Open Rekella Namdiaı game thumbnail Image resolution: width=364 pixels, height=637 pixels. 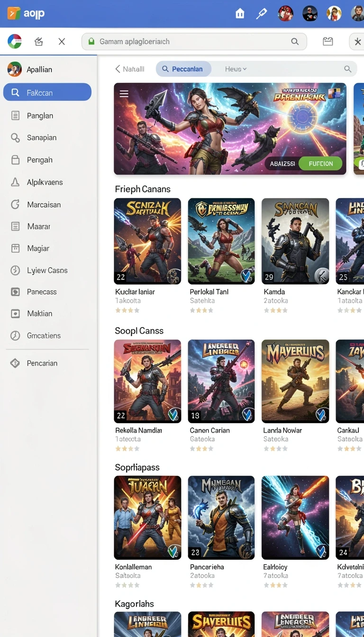tap(147, 381)
